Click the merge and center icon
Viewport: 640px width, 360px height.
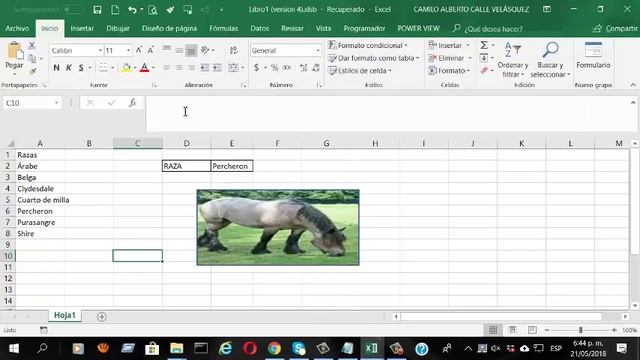pyautogui.click(x=233, y=68)
